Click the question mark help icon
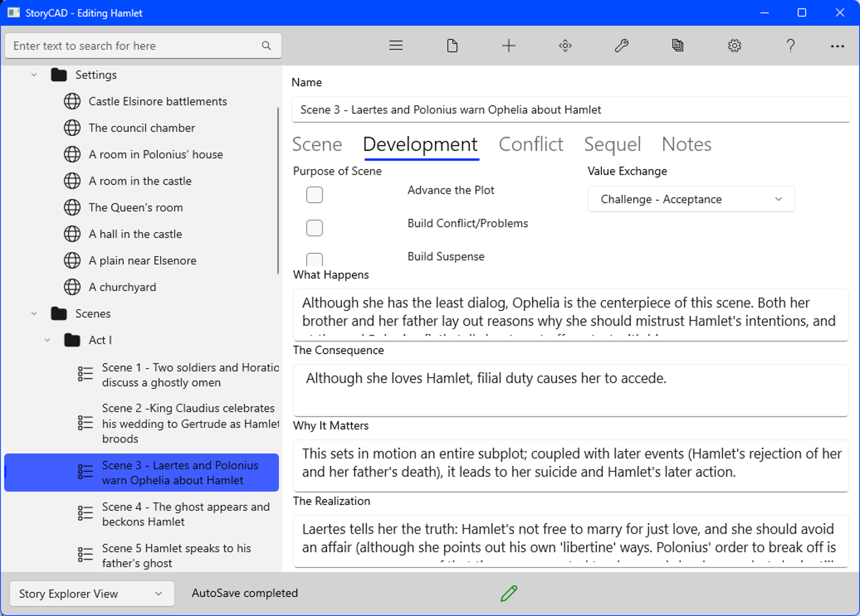 coord(790,46)
